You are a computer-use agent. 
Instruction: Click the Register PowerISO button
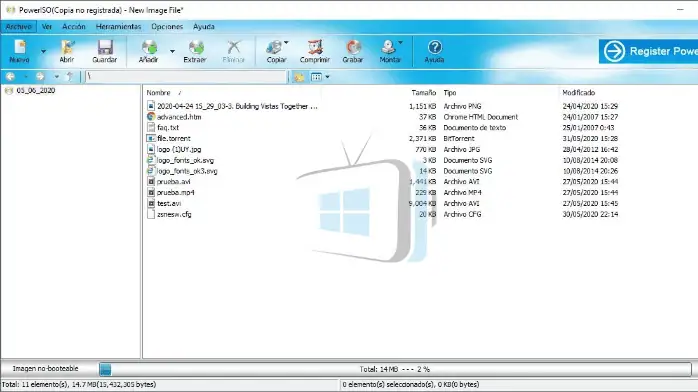coord(648,51)
